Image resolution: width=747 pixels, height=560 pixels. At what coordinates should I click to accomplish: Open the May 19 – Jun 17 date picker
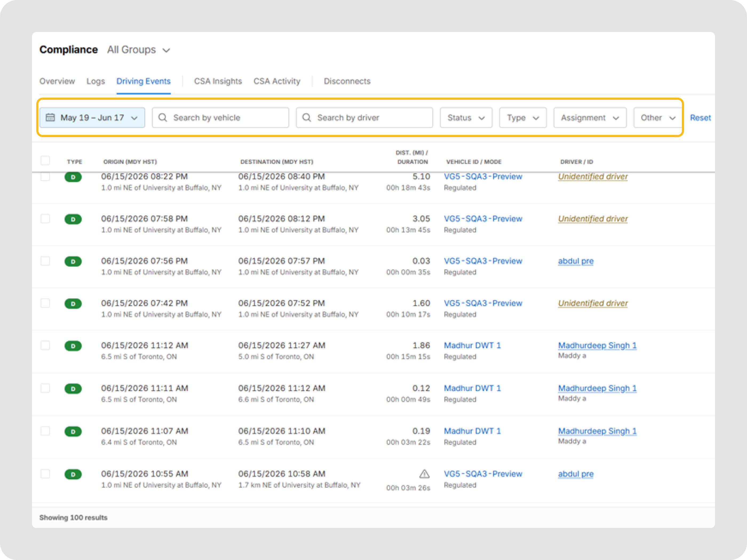pyautogui.click(x=92, y=118)
